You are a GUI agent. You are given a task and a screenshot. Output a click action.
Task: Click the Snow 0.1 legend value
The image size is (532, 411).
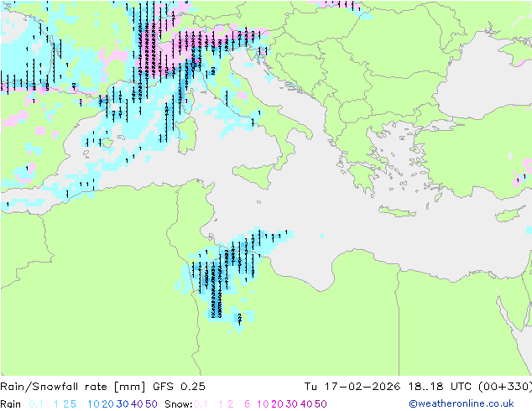click(201, 404)
